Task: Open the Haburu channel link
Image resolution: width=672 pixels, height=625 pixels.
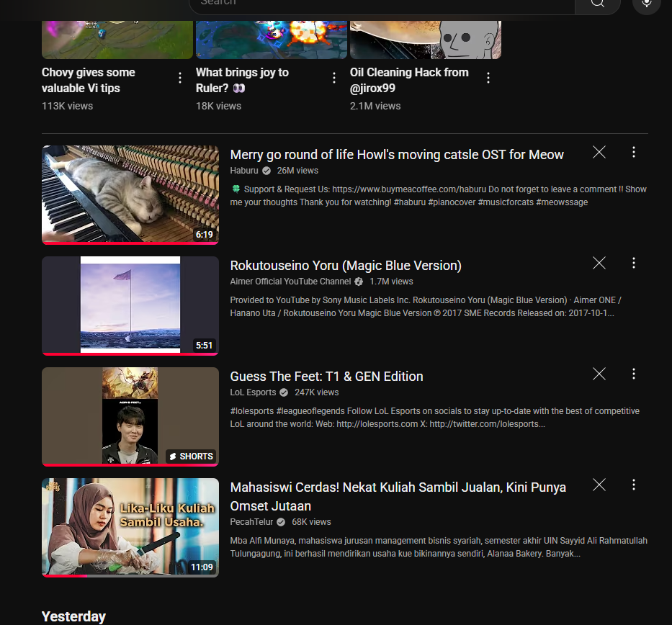Action: coord(243,171)
